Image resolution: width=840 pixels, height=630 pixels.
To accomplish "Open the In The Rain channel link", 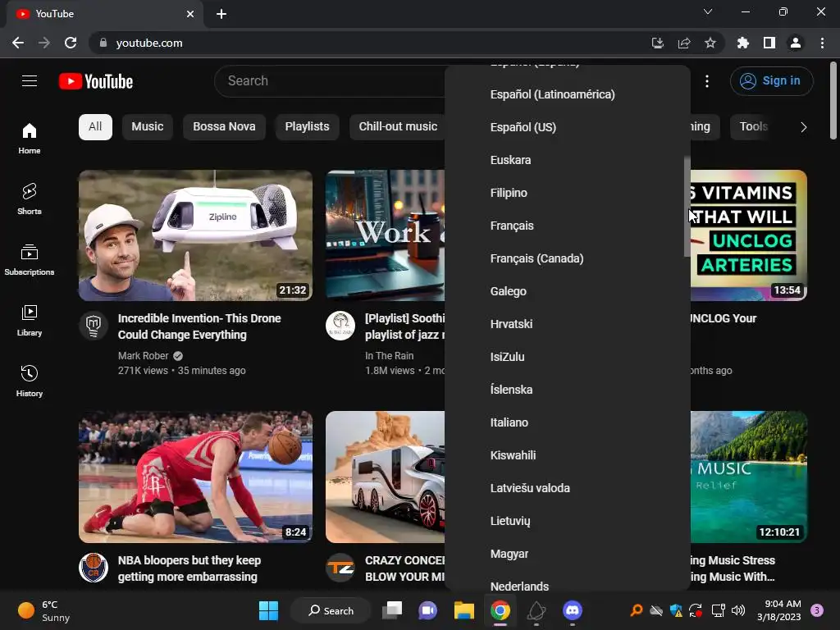I will tap(389, 356).
